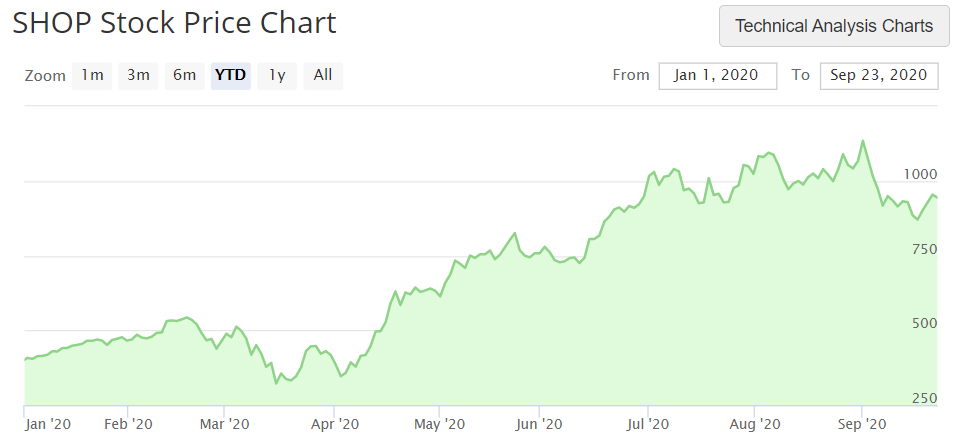Click the Sep '20 x-axis label

(x=861, y=424)
